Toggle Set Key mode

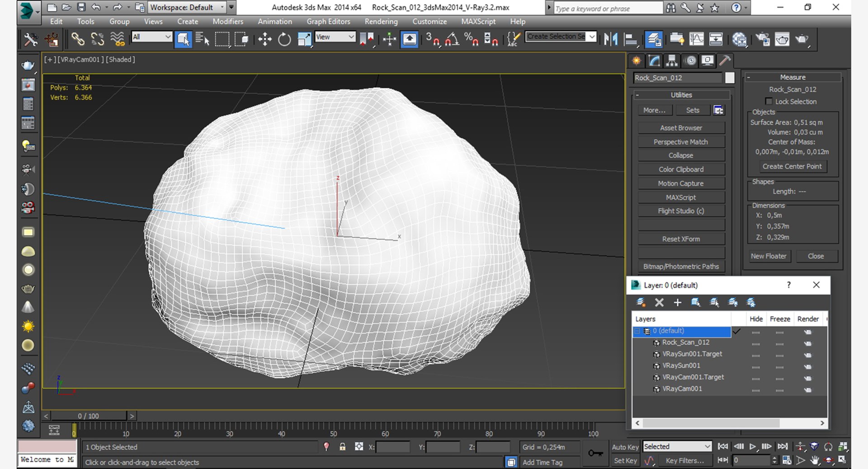(625, 460)
